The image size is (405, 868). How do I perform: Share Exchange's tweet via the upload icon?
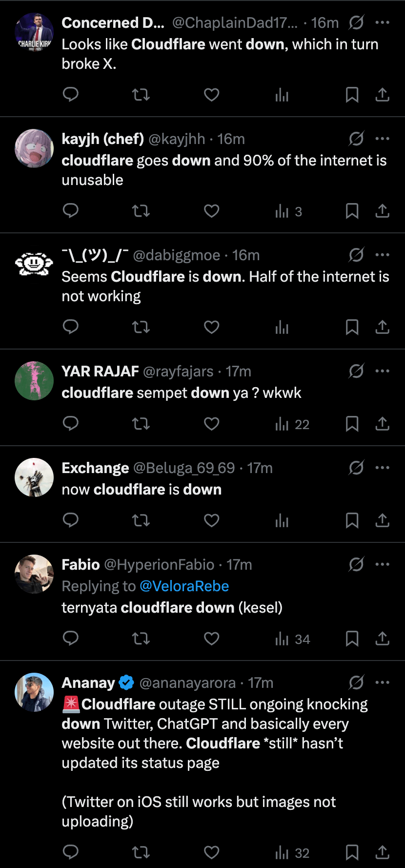click(383, 520)
